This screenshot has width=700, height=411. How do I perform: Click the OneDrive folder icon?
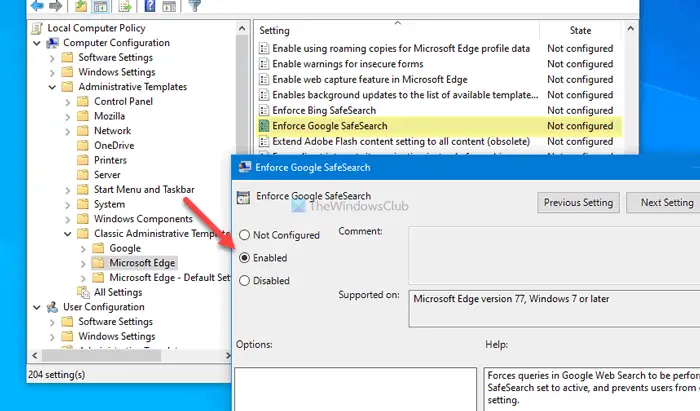coord(83,145)
